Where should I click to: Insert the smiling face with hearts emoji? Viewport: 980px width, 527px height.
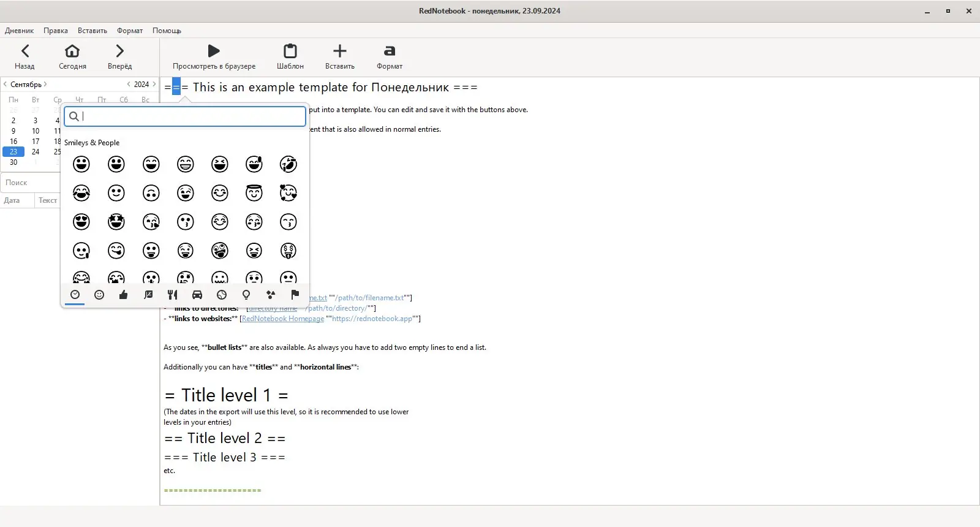coord(288,193)
